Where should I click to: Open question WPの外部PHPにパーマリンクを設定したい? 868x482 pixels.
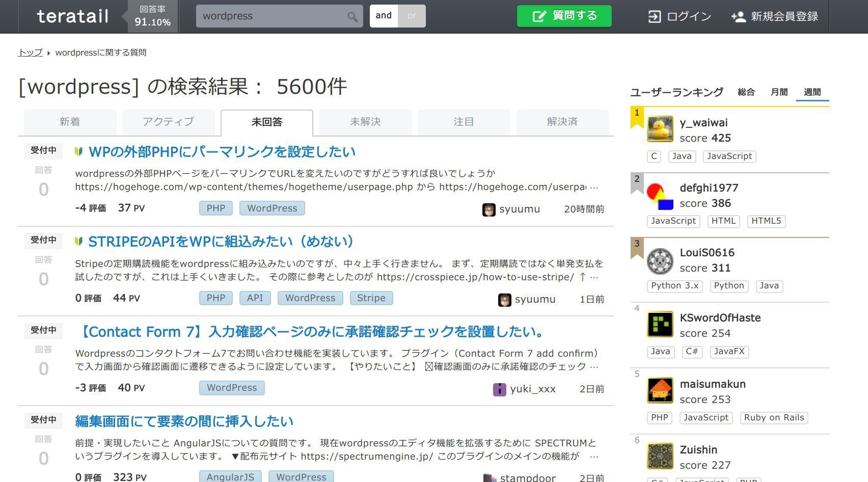pyautogui.click(x=222, y=152)
